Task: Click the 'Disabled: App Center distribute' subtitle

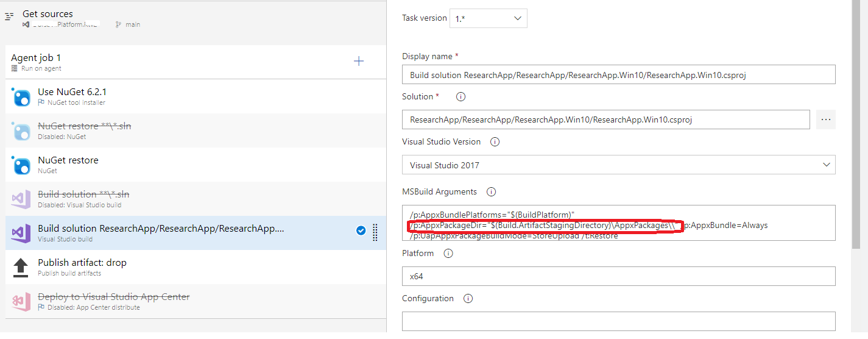Action: tap(93, 307)
